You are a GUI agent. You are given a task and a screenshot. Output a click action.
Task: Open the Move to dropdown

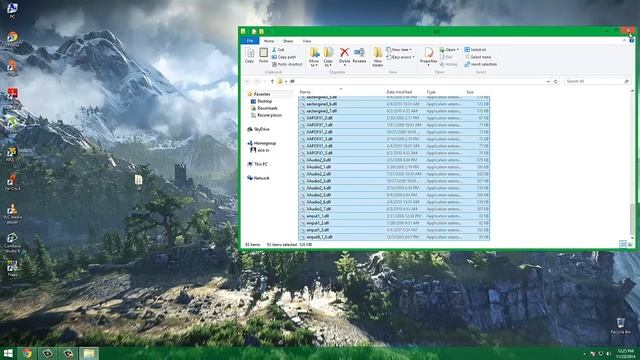[x=314, y=57]
